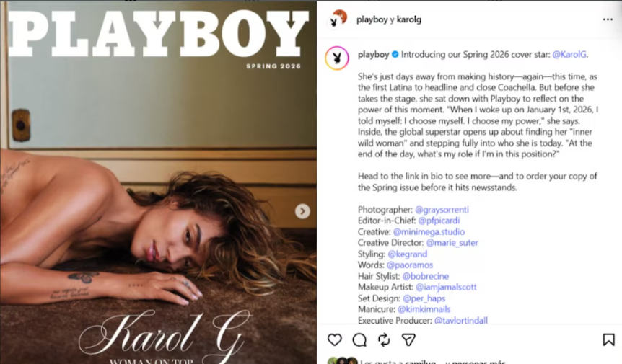Save the post with bookmark icon
Screen dimensions: 622x364
(x=608, y=339)
